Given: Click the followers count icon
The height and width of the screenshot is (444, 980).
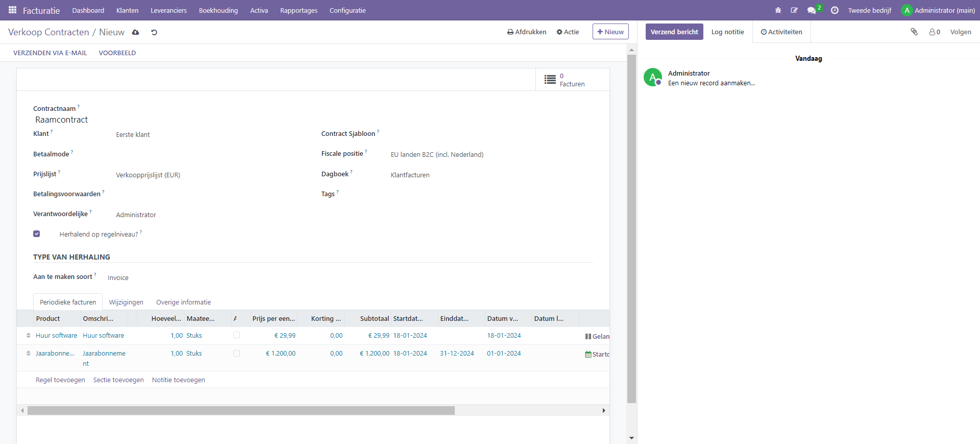Looking at the screenshot, I should (x=935, y=32).
